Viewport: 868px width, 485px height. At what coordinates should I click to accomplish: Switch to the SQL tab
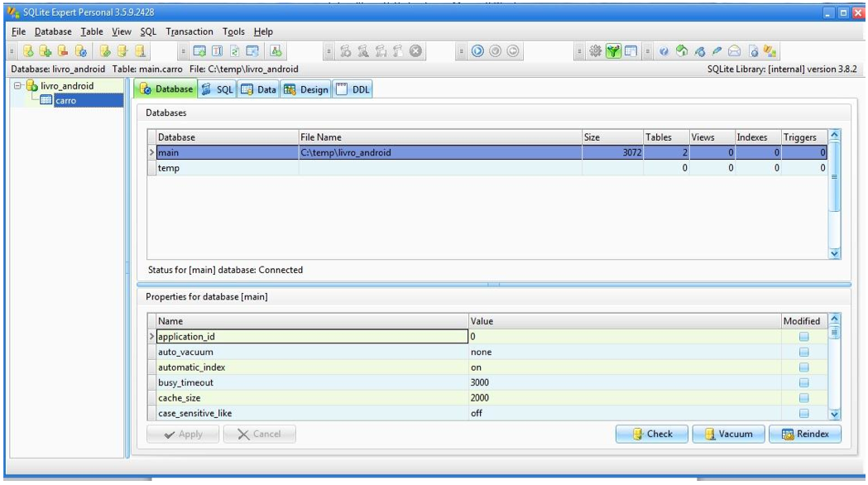pyautogui.click(x=218, y=89)
